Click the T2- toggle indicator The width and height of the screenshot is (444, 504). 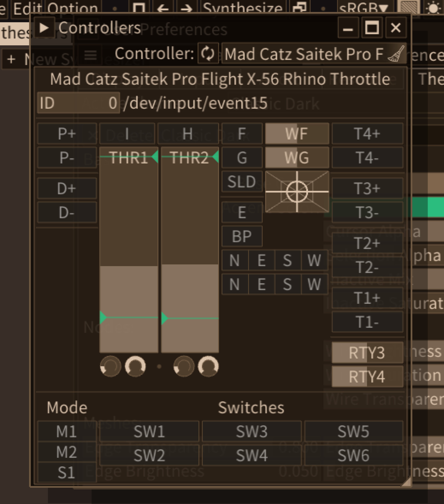point(367,267)
